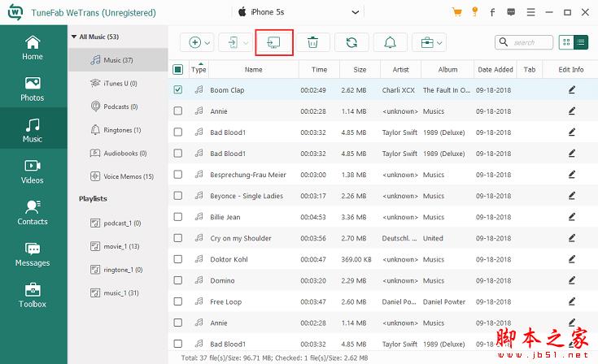Uncheck the Boom Clap checkbox

[x=177, y=90]
